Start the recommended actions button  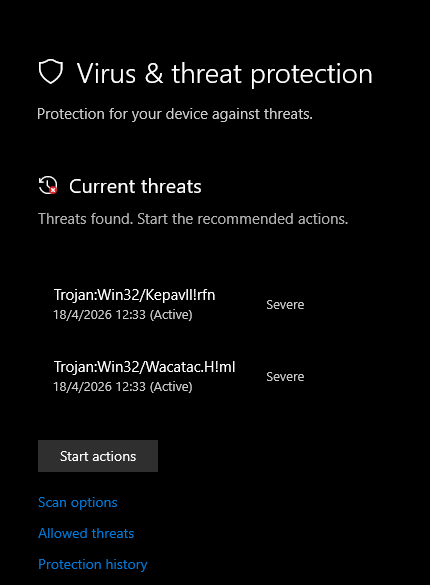pos(98,456)
